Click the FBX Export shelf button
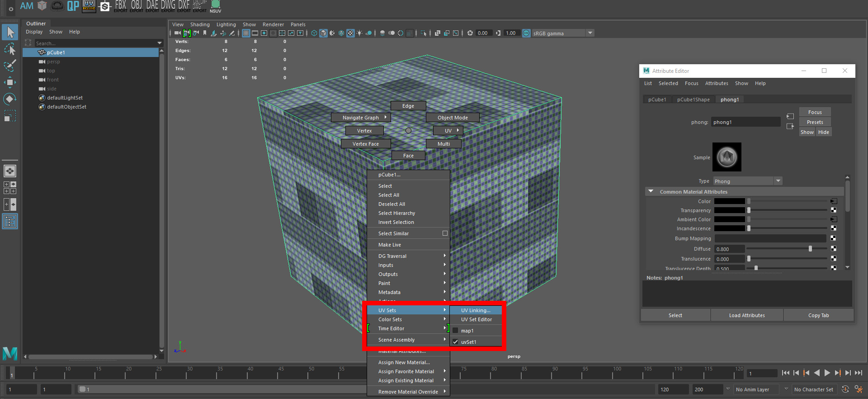 pos(120,6)
